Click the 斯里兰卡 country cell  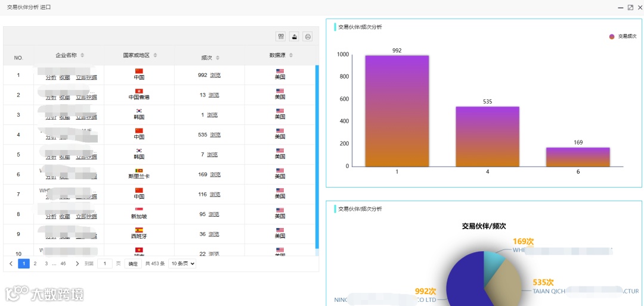click(x=139, y=174)
